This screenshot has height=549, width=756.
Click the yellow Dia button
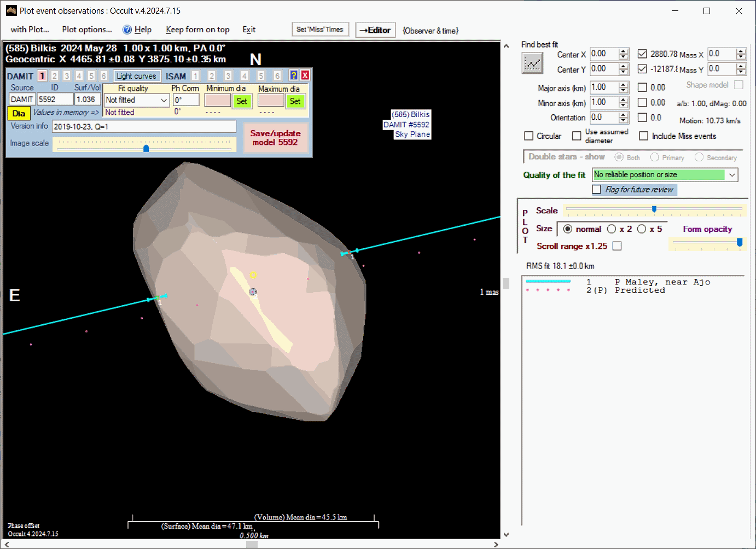coord(19,113)
